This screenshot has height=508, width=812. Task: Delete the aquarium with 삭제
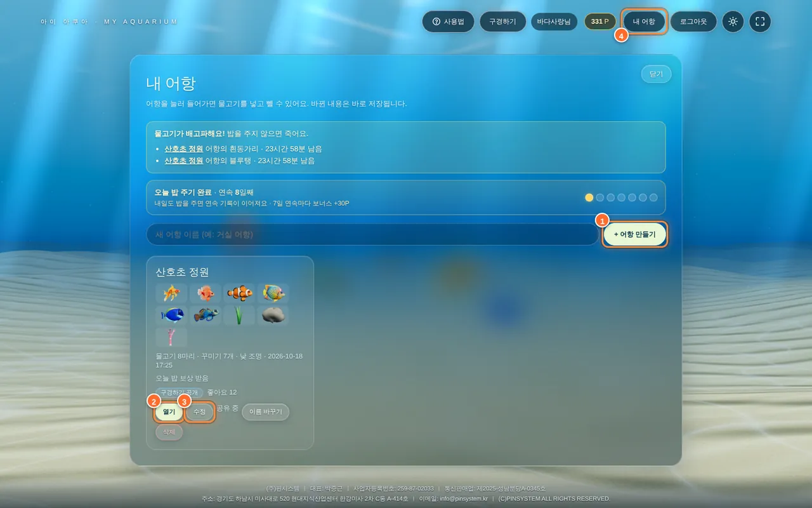coord(169,432)
